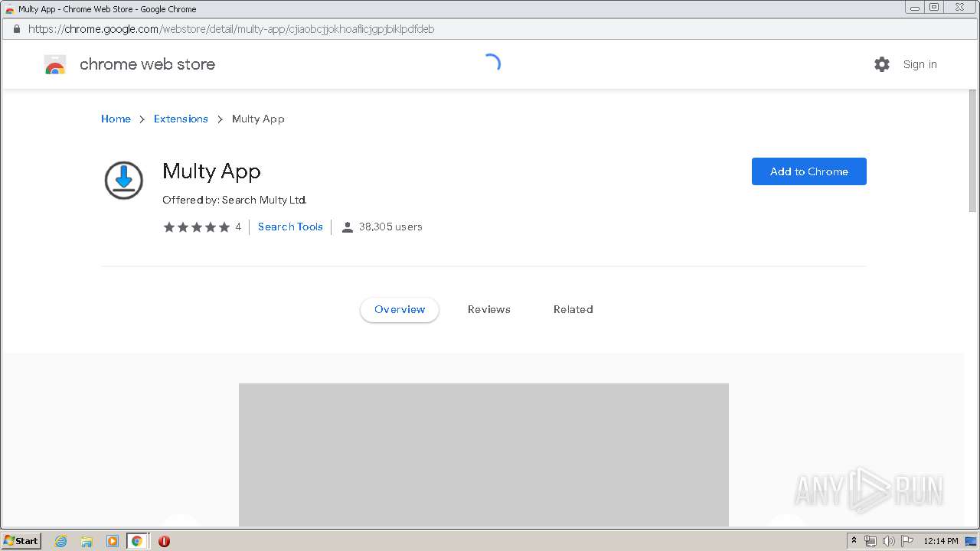Viewport: 980px width, 551px height.
Task: Click the Chrome Web Store logo icon
Action: click(55, 65)
